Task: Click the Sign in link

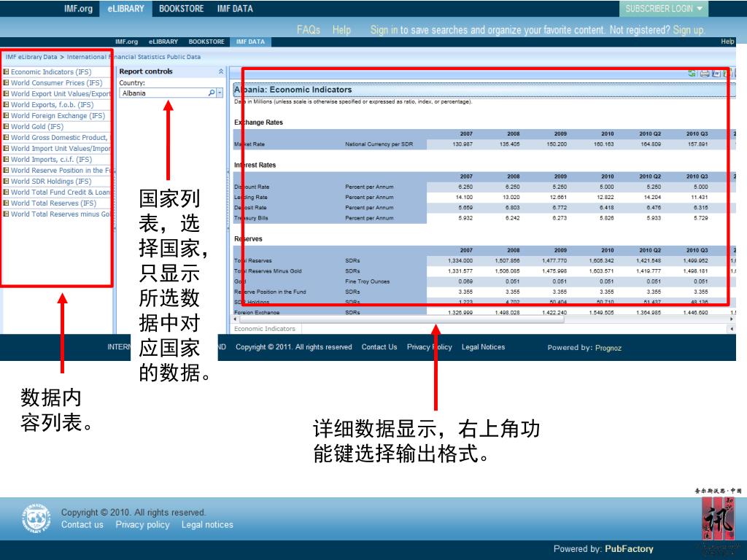Action: (x=384, y=30)
